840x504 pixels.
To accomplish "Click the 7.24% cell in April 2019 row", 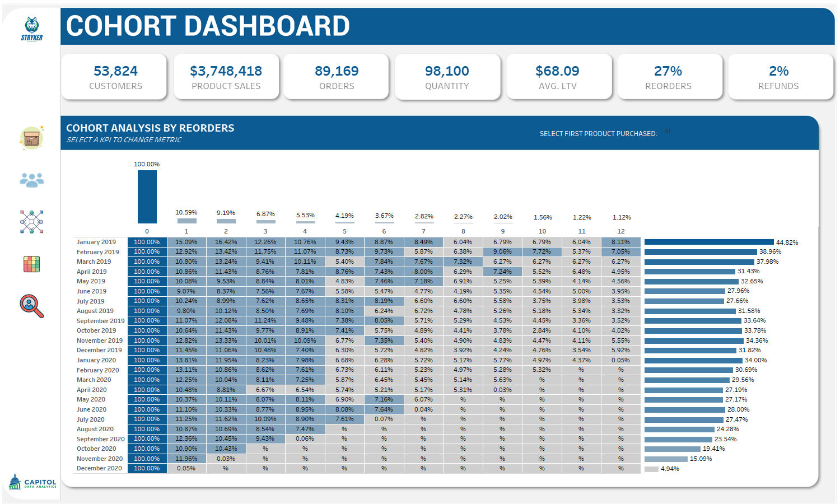I will (x=502, y=272).
